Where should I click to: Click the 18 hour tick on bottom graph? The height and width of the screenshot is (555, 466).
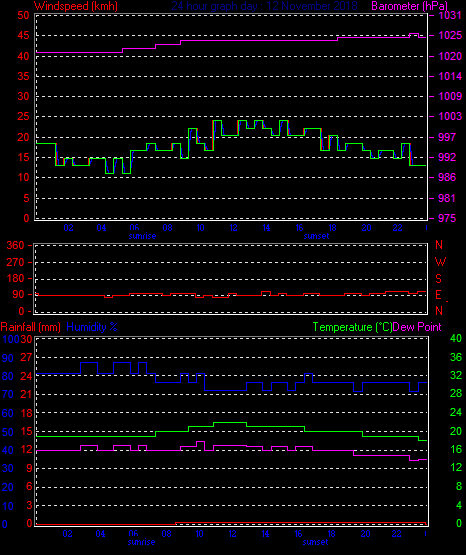point(331,534)
